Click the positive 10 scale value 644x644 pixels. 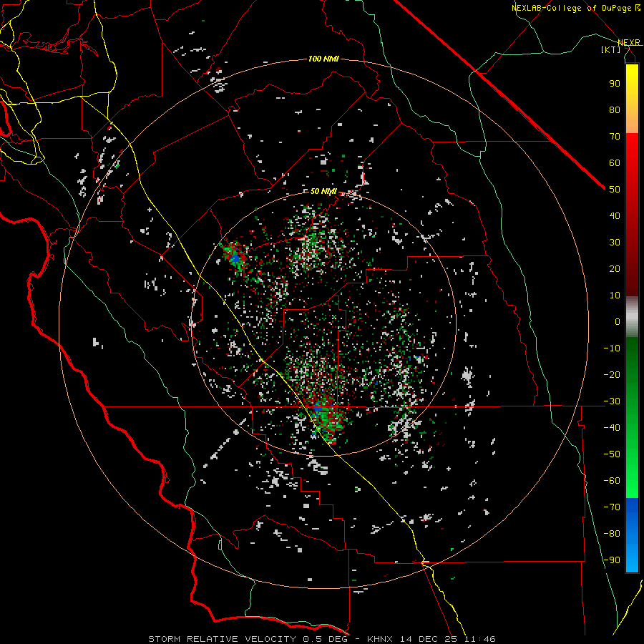(x=615, y=296)
